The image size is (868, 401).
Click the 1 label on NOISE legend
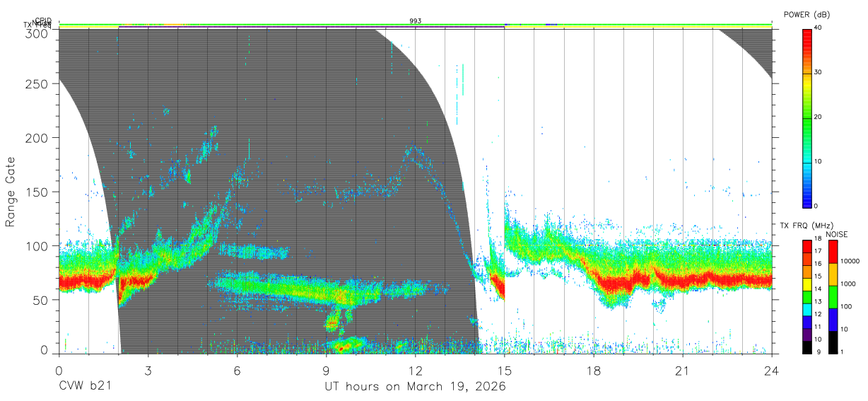click(x=843, y=351)
